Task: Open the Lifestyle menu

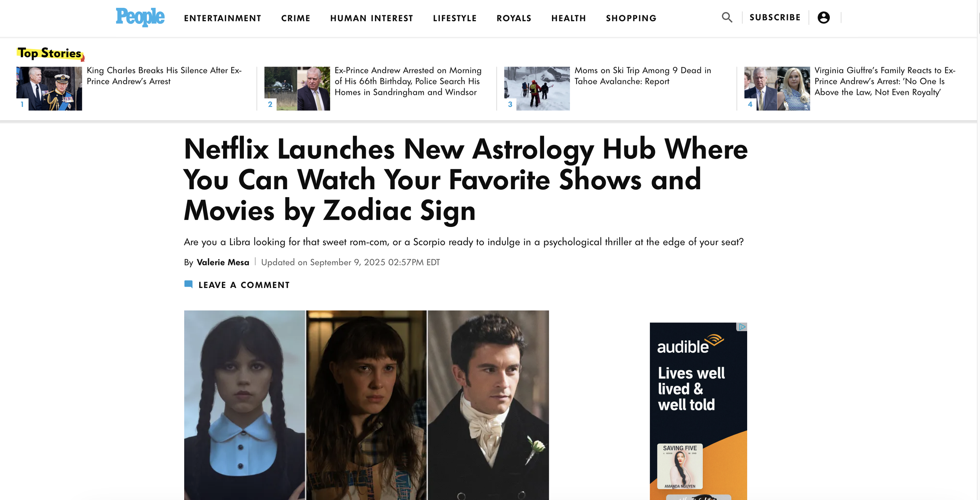Action: click(x=455, y=18)
